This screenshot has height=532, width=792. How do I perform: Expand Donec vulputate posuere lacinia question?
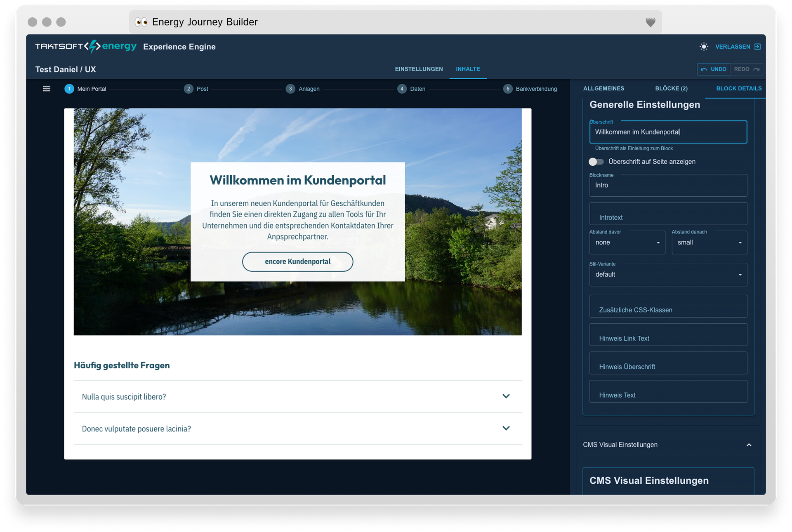pos(297,428)
